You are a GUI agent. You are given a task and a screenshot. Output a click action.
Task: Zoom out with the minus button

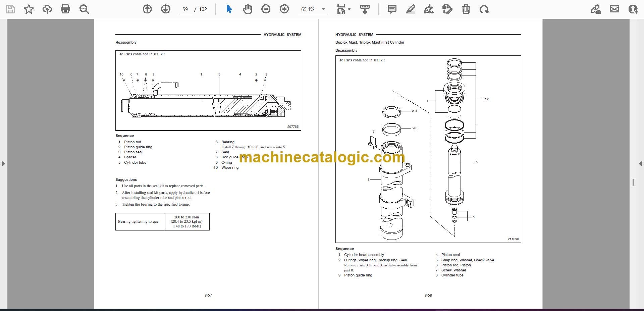coord(266,9)
